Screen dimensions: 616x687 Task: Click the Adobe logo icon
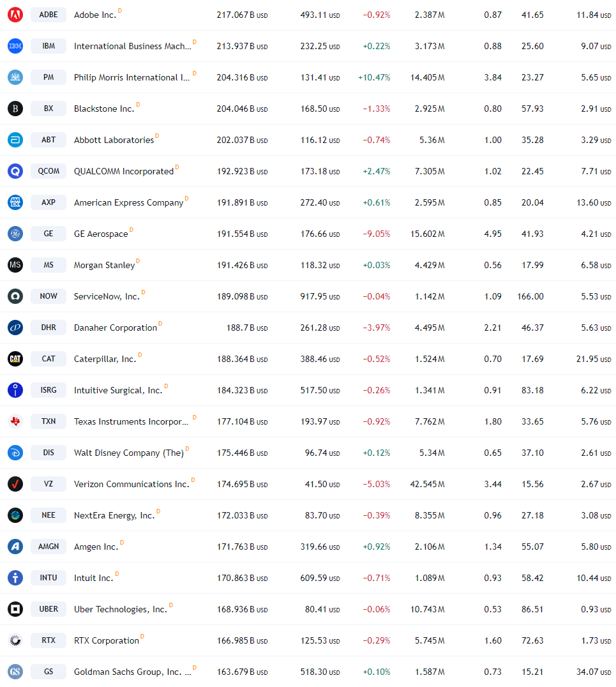coord(15,15)
